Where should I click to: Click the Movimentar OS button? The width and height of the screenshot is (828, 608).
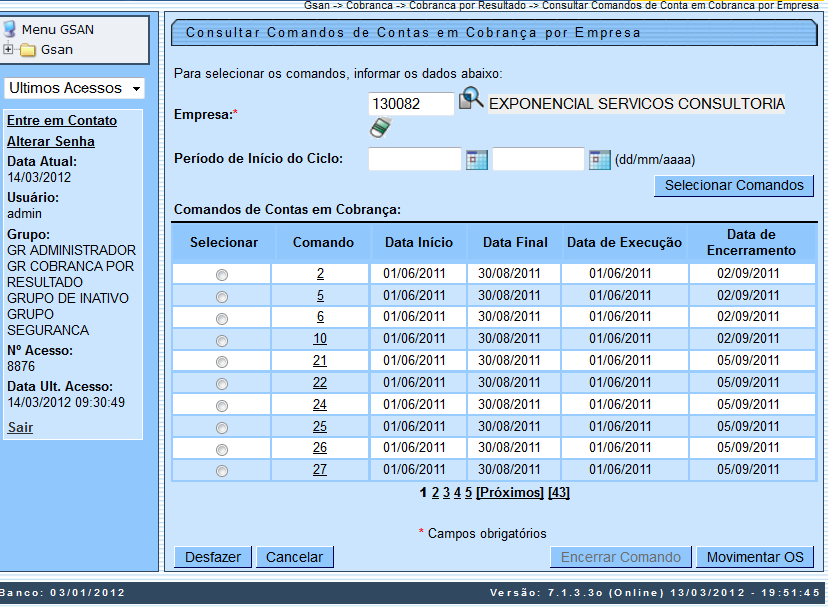[755, 557]
